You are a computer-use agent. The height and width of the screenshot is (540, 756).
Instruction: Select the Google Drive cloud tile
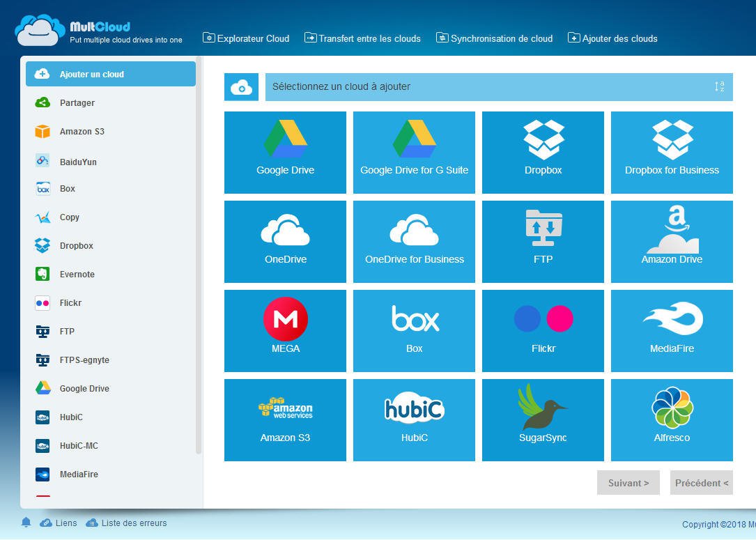tap(285, 153)
